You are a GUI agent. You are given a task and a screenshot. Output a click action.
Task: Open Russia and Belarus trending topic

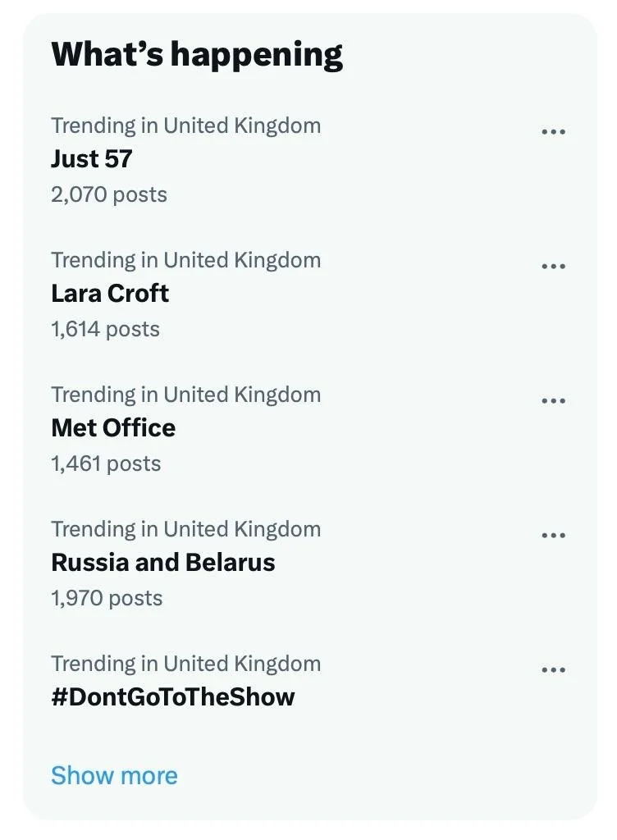(163, 562)
